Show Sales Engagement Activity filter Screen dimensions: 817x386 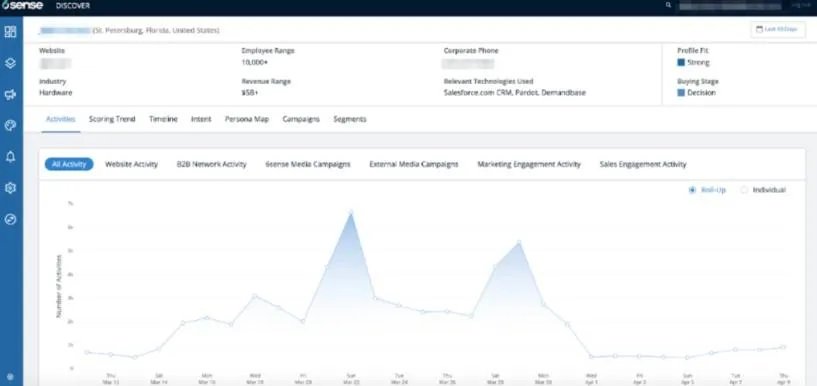(x=643, y=164)
